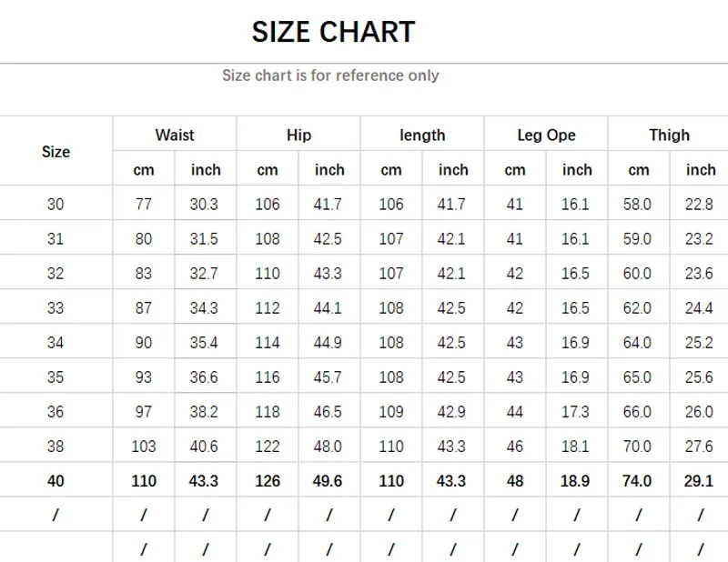Image resolution: width=728 pixels, height=562 pixels.
Task: Select the size 30 row label
Action: pyautogui.click(x=56, y=205)
